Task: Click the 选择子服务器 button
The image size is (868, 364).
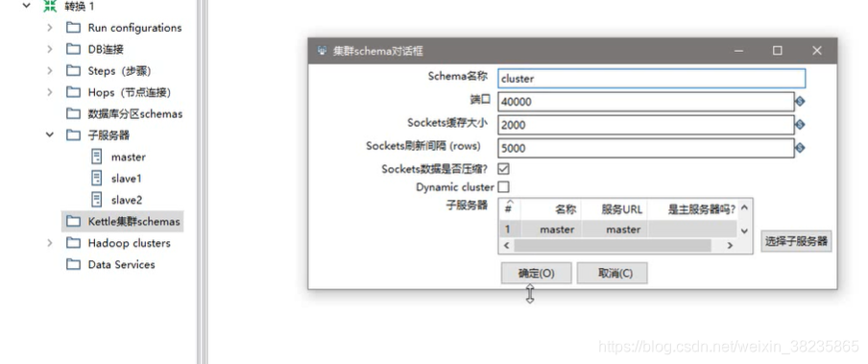Action: click(x=796, y=241)
